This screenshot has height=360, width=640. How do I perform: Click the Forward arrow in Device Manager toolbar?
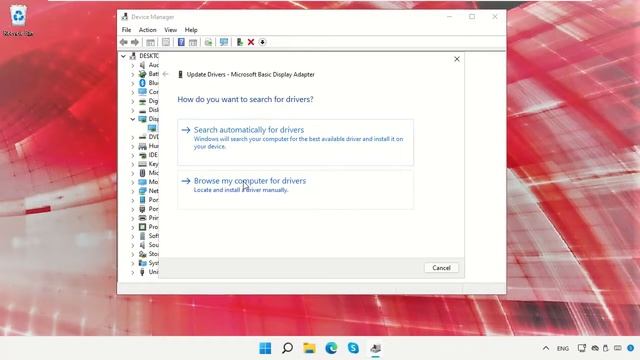click(x=135, y=42)
